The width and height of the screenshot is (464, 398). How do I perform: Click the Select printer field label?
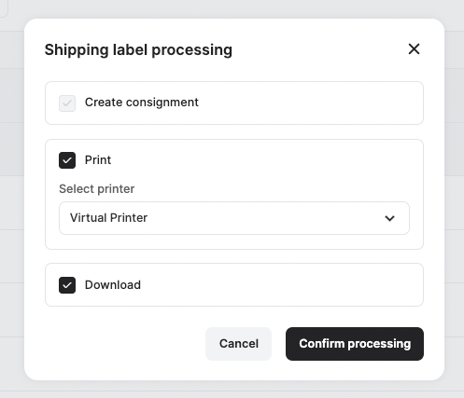click(x=97, y=189)
